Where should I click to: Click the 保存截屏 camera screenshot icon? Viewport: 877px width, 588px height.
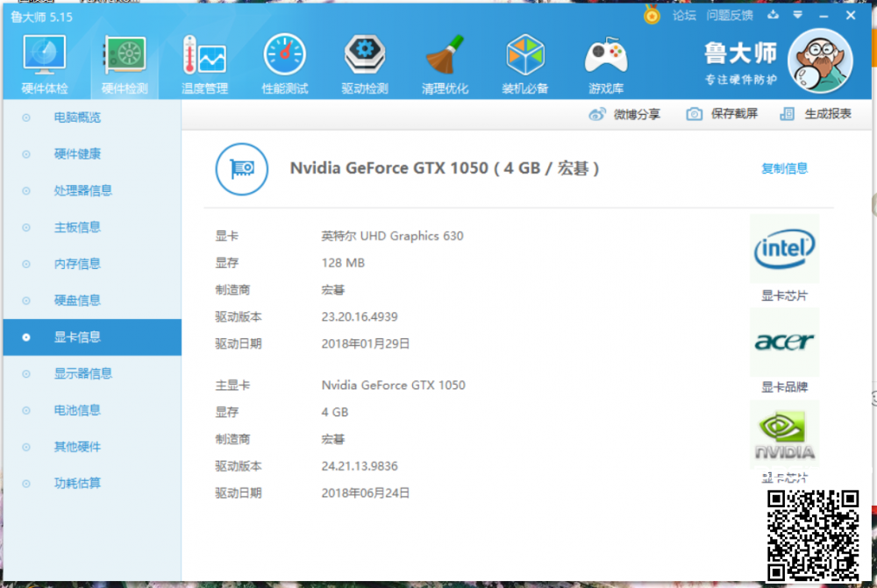695,114
